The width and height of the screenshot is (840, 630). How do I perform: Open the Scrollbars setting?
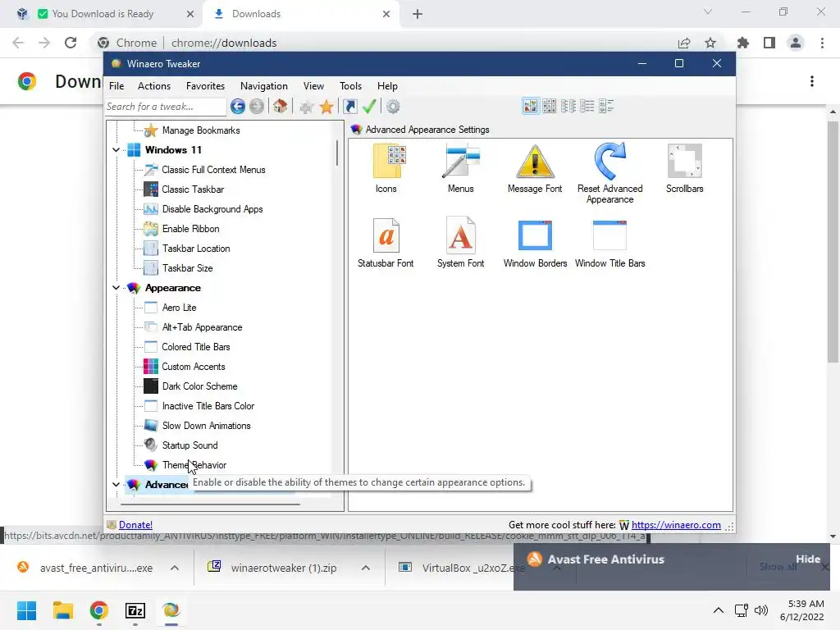tap(685, 168)
